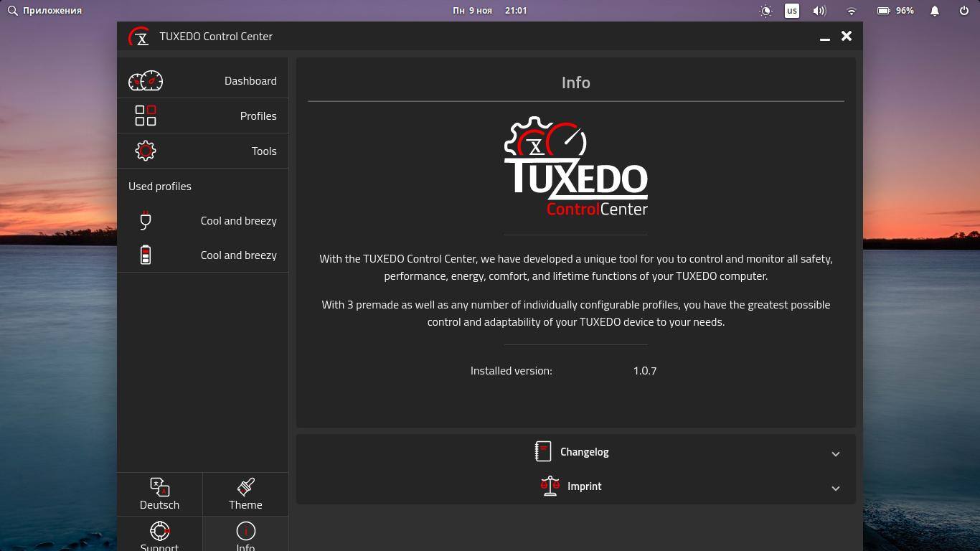Open the Dashboard gauges icon
980x551 pixels.
[146, 80]
